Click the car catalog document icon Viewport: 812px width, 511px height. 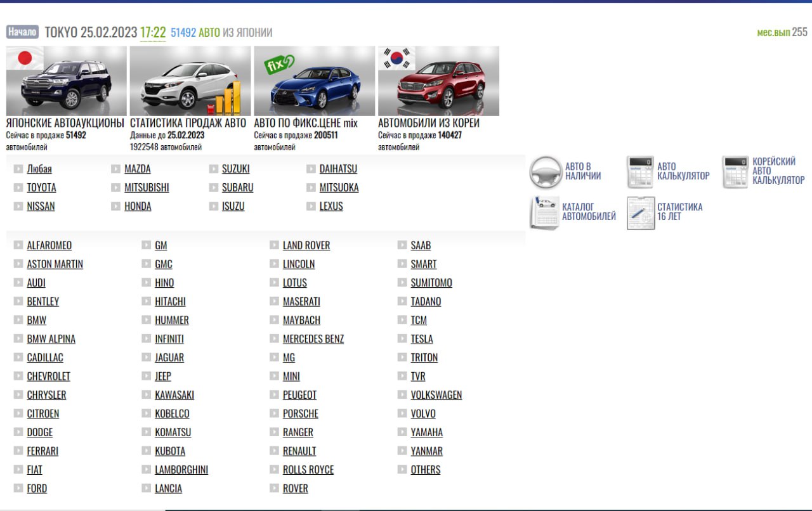coord(544,212)
